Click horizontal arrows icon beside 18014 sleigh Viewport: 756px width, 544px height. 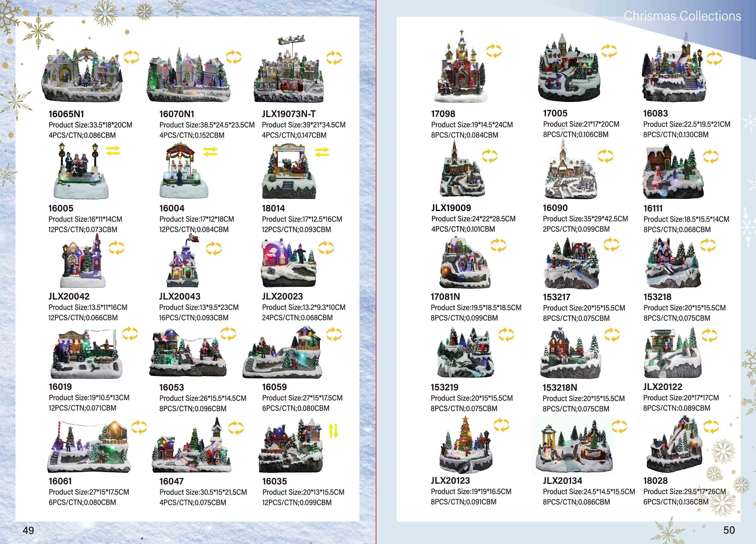pos(322,152)
